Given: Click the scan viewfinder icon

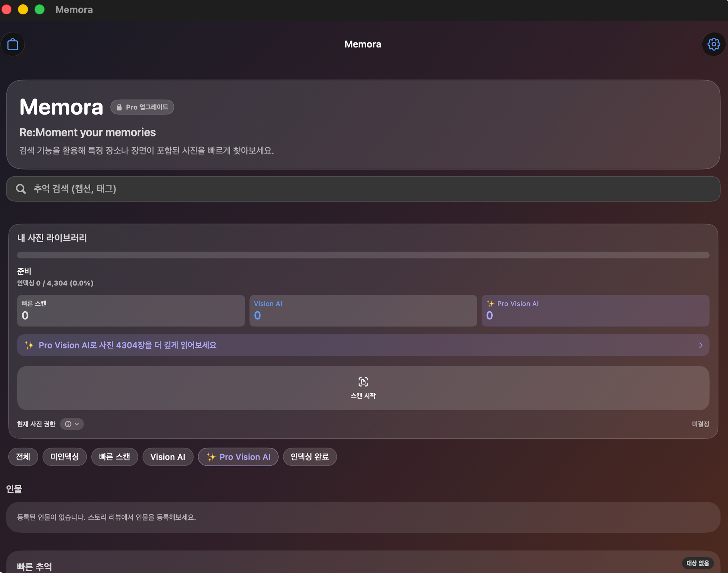Looking at the screenshot, I should click(363, 382).
